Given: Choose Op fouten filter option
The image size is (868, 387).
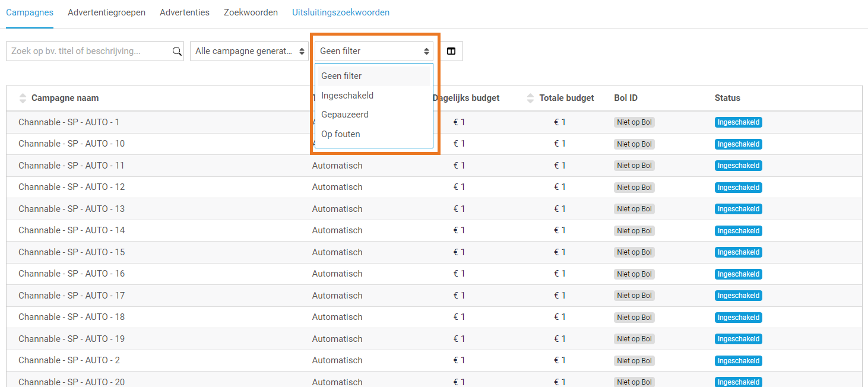Looking at the screenshot, I should [374, 134].
